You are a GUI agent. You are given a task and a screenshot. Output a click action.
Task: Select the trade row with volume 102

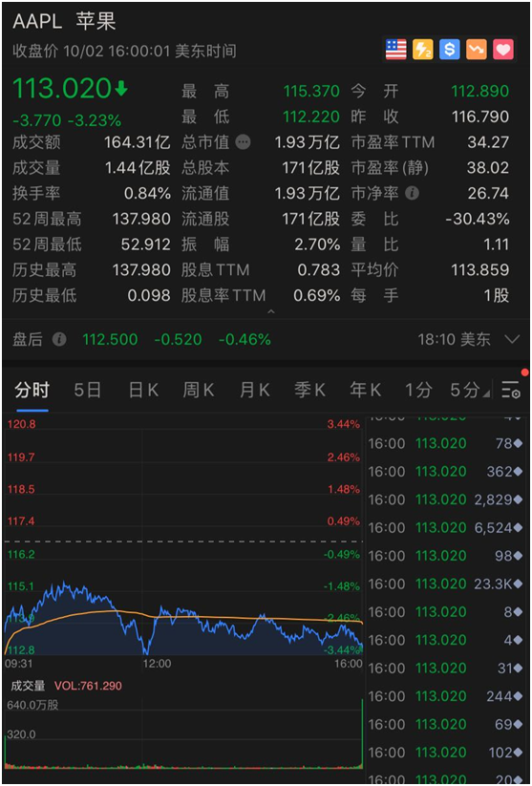click(446, 753)
